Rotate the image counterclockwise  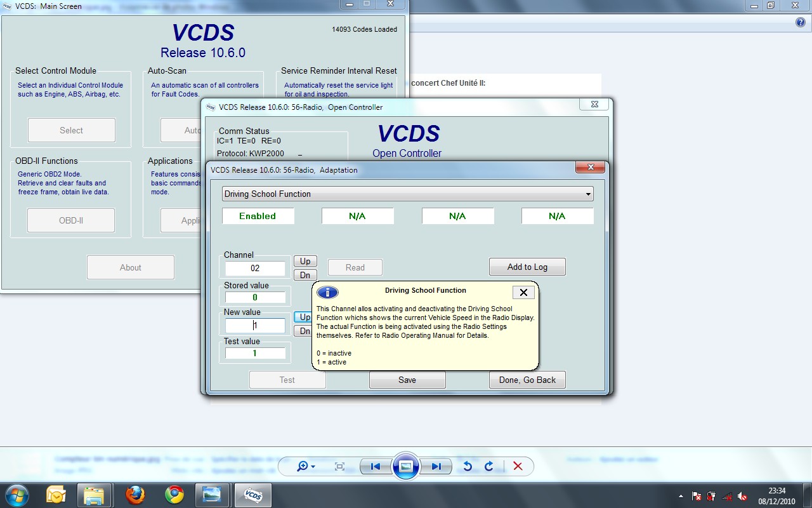point(468,467)
